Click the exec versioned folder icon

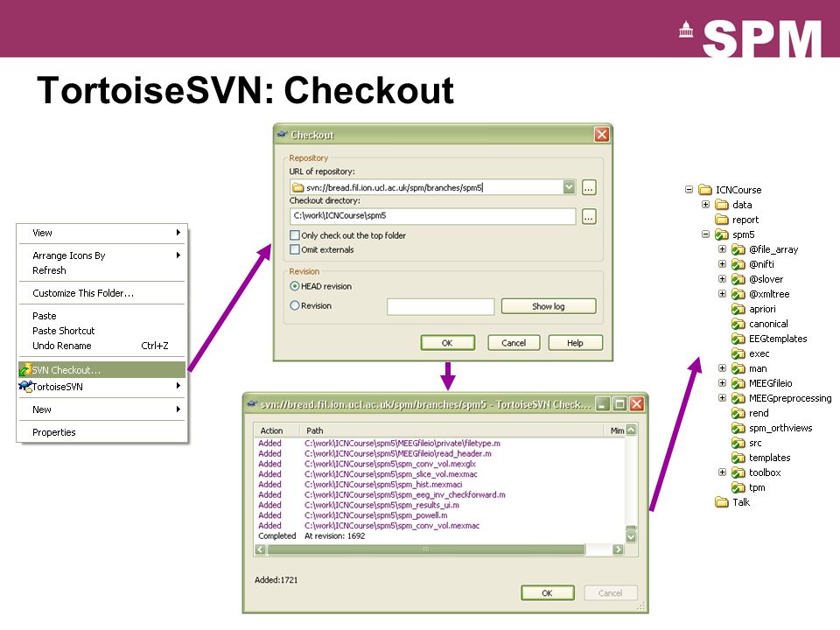pyautogui.click(x=738, y=353)
